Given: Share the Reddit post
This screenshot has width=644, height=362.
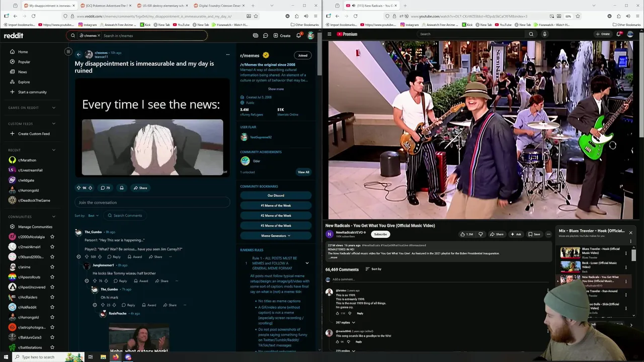Looking at the screenshot, I should 140,188.
